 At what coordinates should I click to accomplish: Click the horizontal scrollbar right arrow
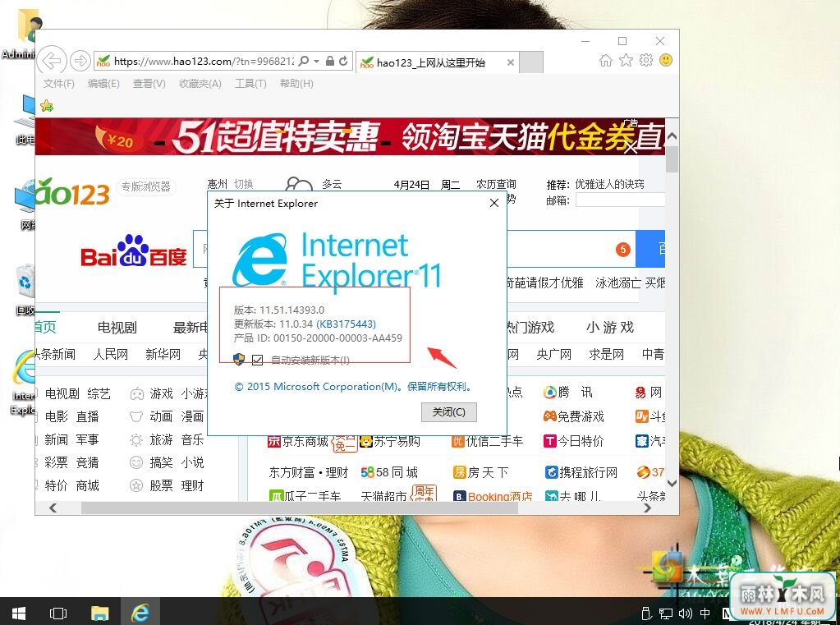tap(647, 508)
